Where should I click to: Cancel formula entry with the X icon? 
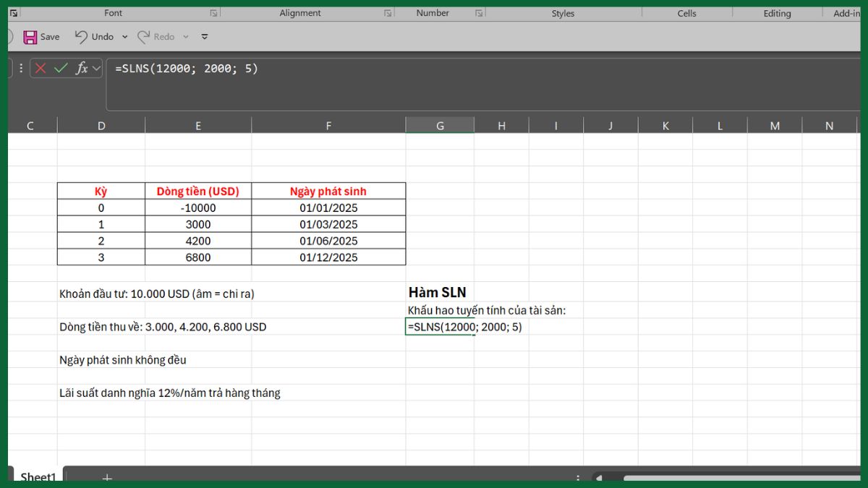click(x=40, y=68)
